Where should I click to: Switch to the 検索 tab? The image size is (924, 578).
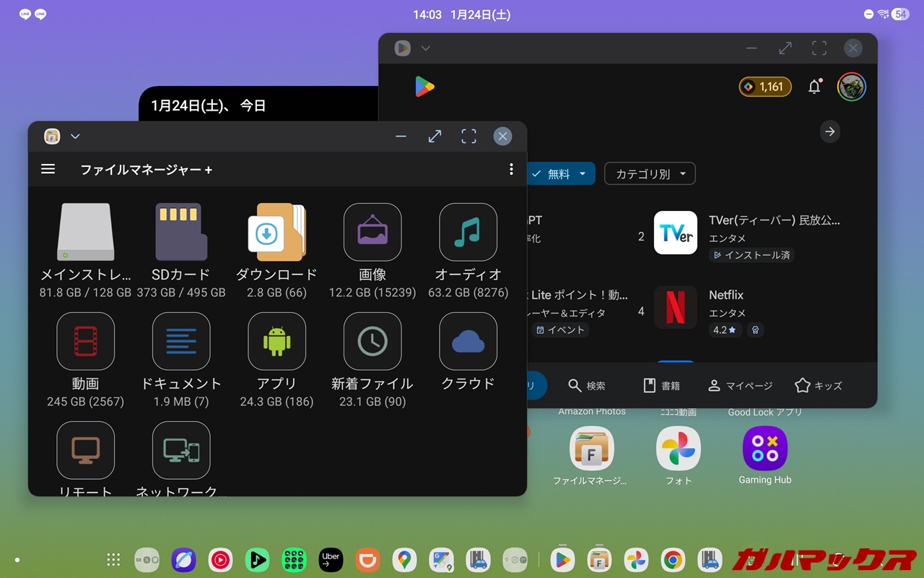586,386
